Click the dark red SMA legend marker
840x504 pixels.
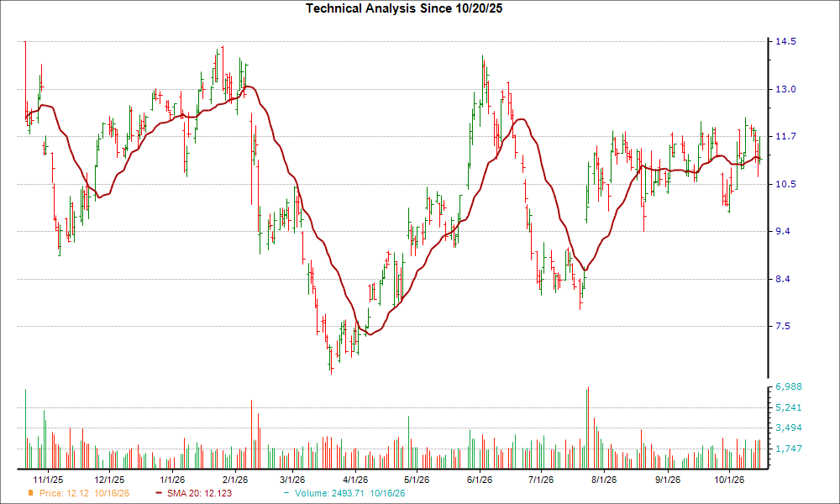[159, 493]
